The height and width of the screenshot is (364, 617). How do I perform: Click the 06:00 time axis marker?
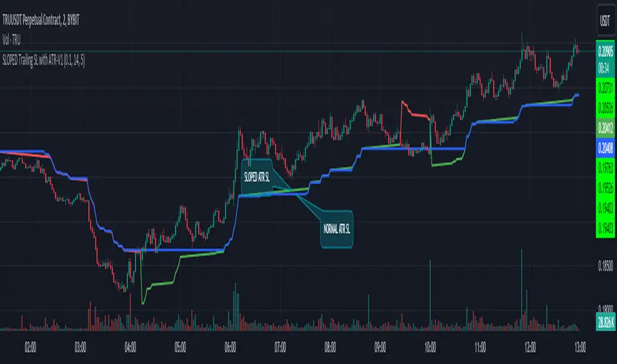(230, 346)
